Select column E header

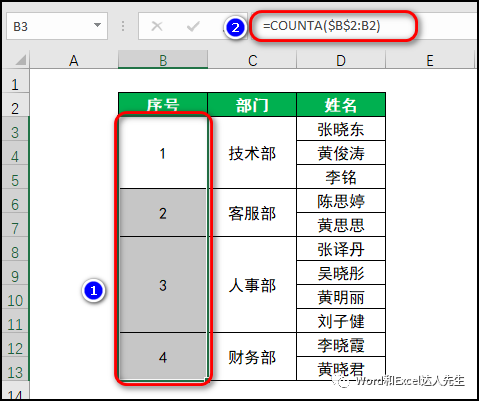(430, 60)
